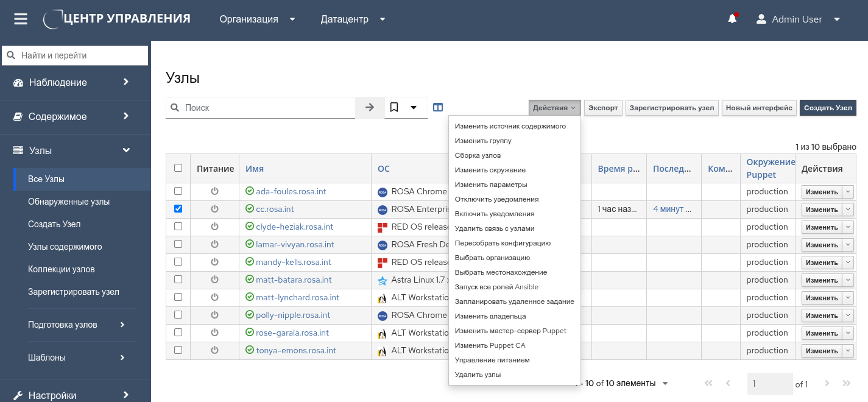Open the clyde-heziak.rosa.int host link
The image size is (868, 402).
pos(294,227)
